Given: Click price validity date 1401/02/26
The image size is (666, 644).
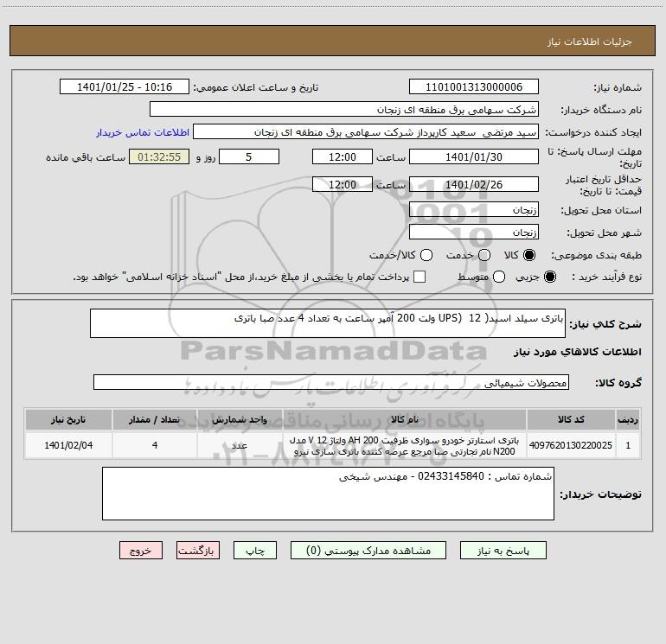Looking at the screenshot, I should click(x=474, y=184).
